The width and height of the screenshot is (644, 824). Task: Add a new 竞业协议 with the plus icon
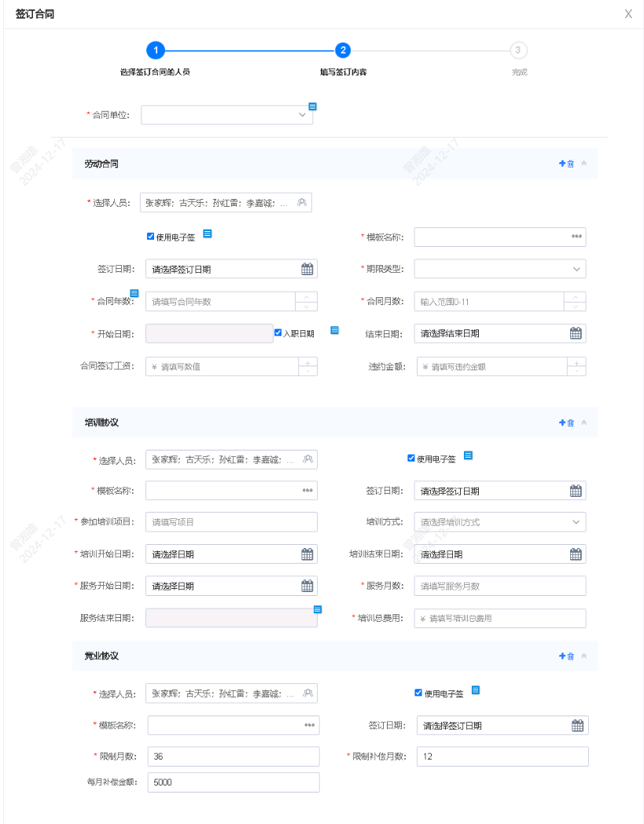[561, 655]
